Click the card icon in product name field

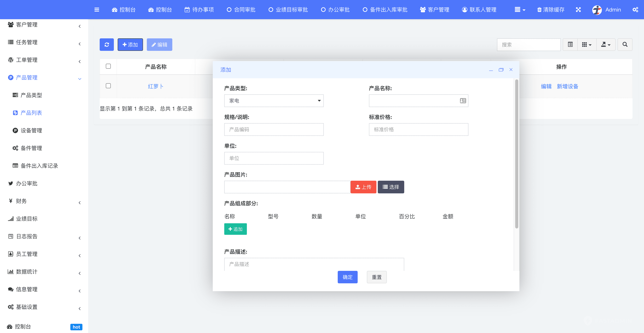tap(463, 101)
